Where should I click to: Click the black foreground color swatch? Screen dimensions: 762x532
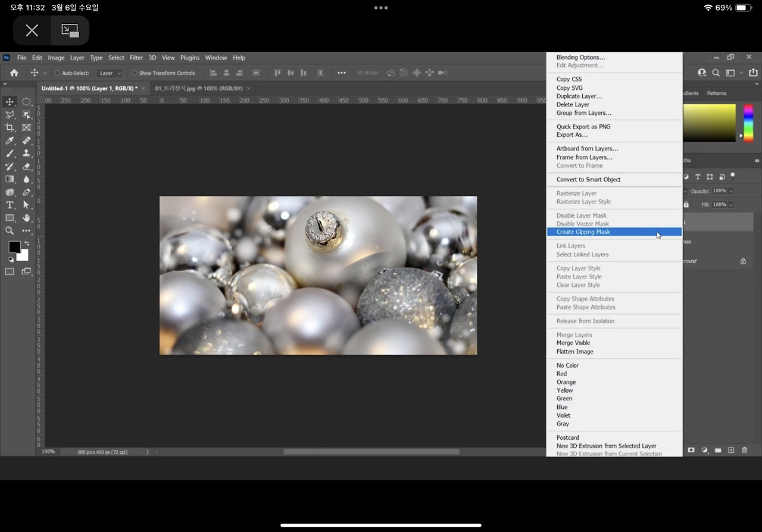point(14,247)
